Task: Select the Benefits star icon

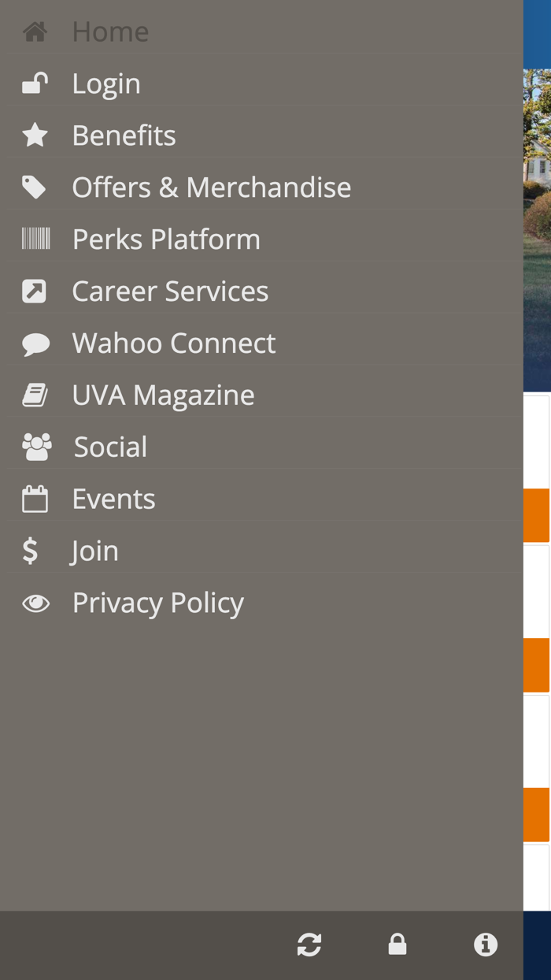Action: tap(35, 135)
